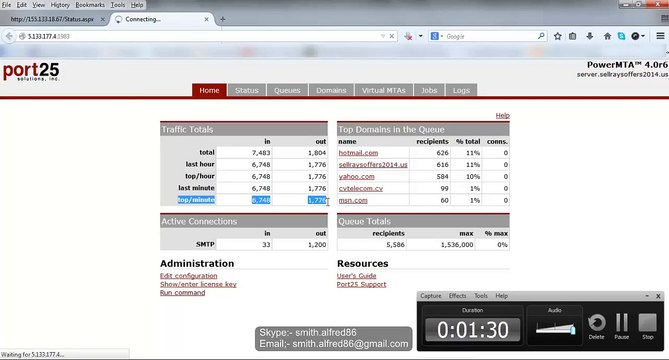Open the Logs tab
The image size is (669, 360).
(461, 90)
